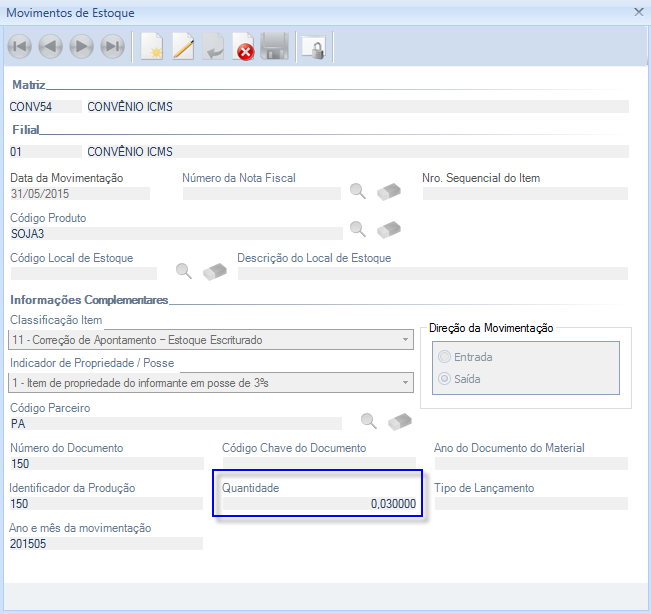Image resolution: width=651 pixels, height=614 pixels.
Task: Open the Indicador de Propriedade / Posse dropdown
Action: pos(211,382)
